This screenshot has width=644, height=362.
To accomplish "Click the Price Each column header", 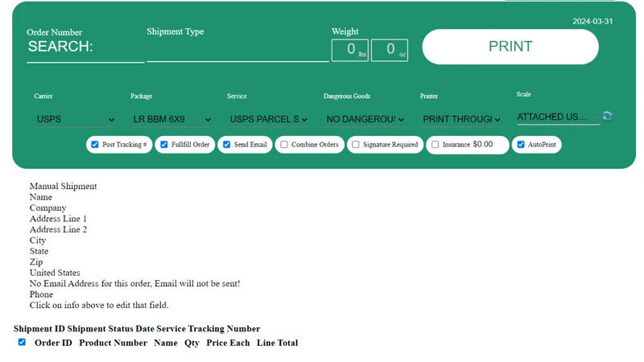I will pyautogui.click(x=228, y=343).
